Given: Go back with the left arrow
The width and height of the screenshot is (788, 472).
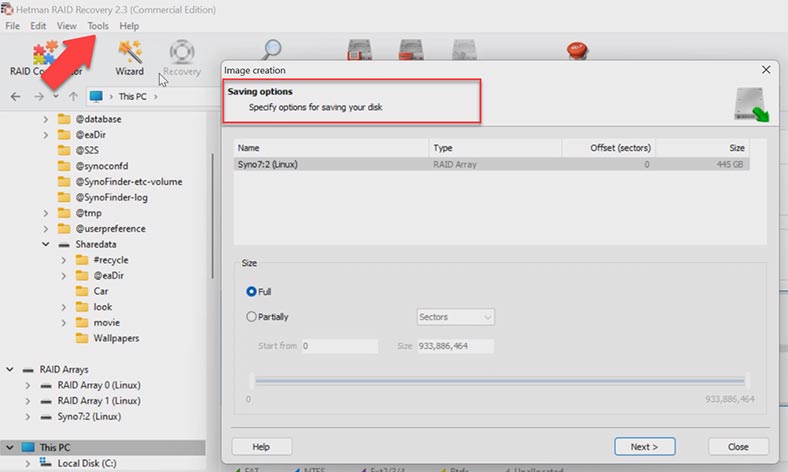Looking at the screenshot, I should pyautogui.click(x=16, y=97).
